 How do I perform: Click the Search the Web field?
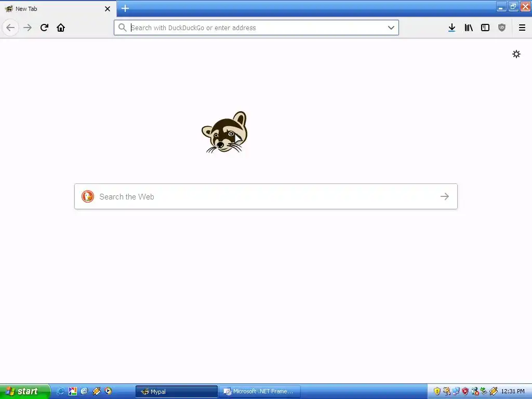[266, 196]
